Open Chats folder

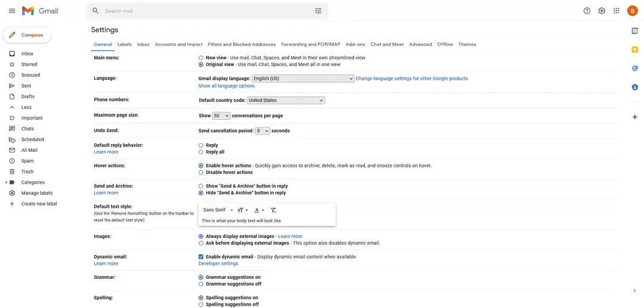[27, 129]
